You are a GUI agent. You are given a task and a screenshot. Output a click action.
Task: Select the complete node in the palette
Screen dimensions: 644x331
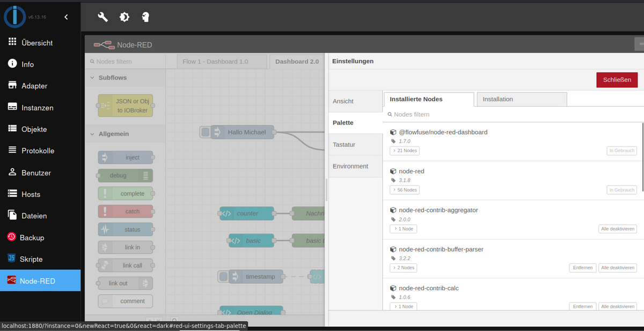(126, 194)
